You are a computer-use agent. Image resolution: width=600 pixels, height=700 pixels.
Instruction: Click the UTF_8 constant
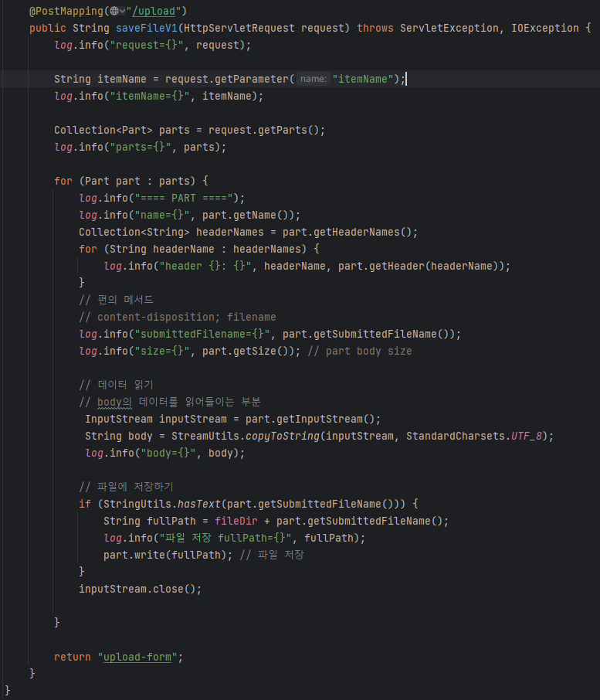point(527,437)
